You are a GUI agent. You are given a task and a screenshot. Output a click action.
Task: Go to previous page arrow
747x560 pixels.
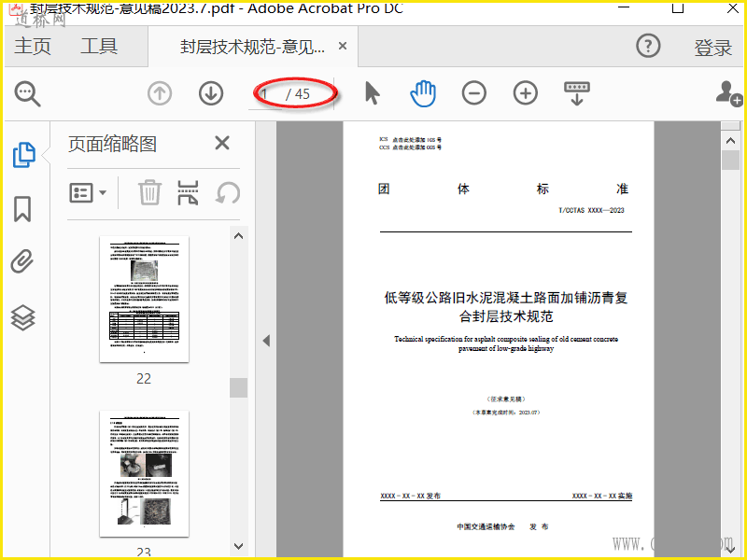point(160,93)
